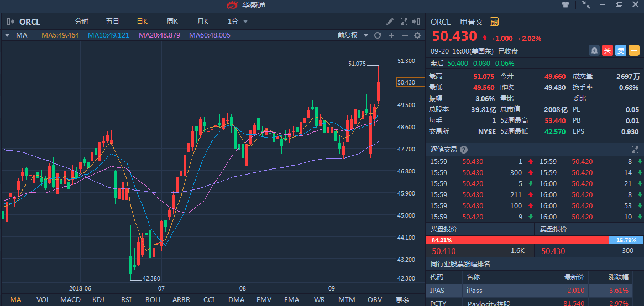Screen dimensions: 644x306
Task: Collapse the left sidebar panel
Action: (11, 22)
